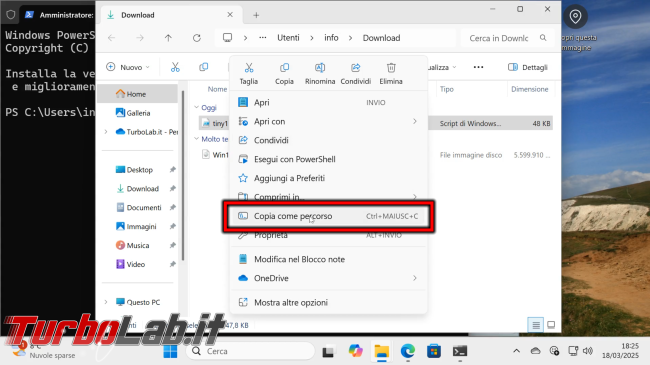Screen dimensions: 650x365
Task: Select Home in the navigation pane
Action: coord(138,94)
